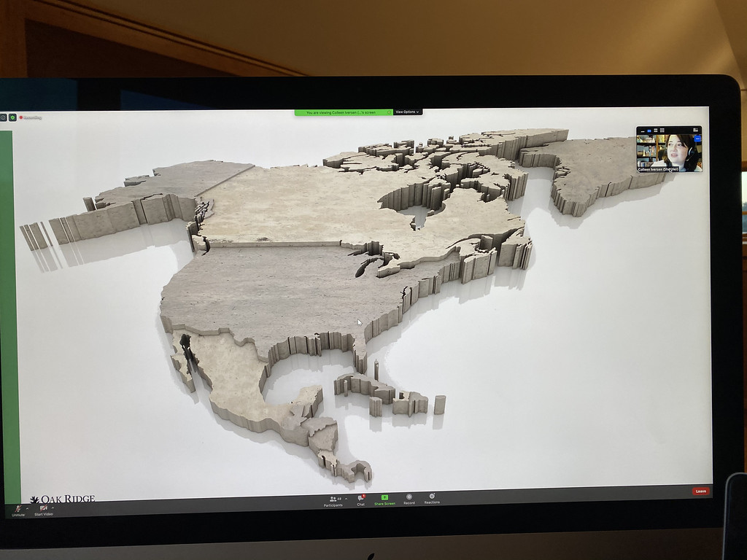This screenshot has width=747, height=560.
Task: Select the single-speaker thumbnail view icon
Action: 649,131
